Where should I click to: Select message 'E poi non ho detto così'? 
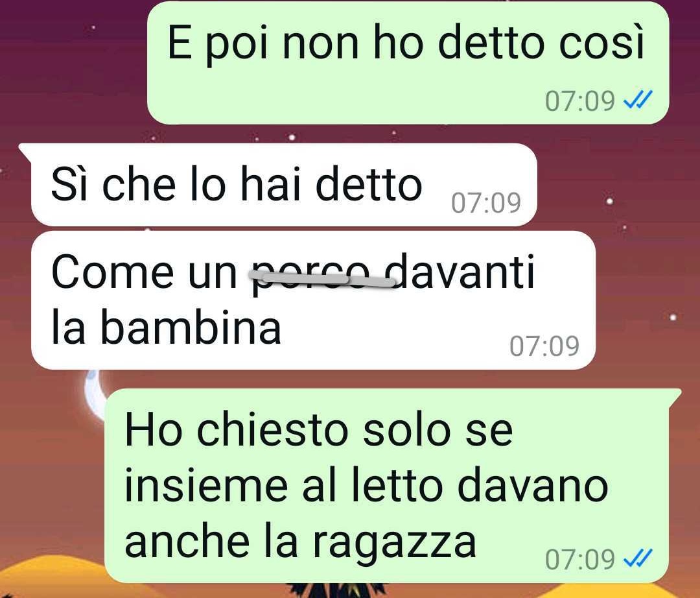click(408, 63)
